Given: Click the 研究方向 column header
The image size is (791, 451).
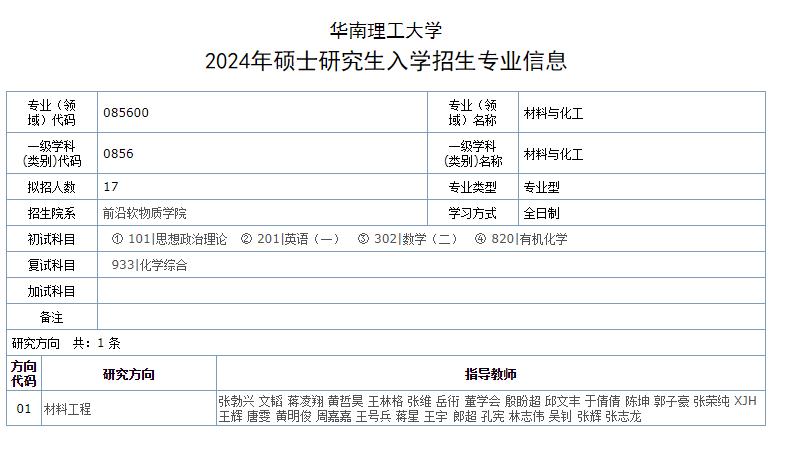Looking at the screenshot, I should tap(129, 374).
